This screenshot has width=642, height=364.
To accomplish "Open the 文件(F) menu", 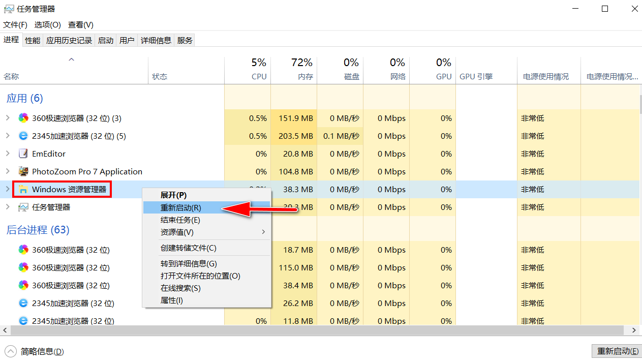I will tap(15, 24).
